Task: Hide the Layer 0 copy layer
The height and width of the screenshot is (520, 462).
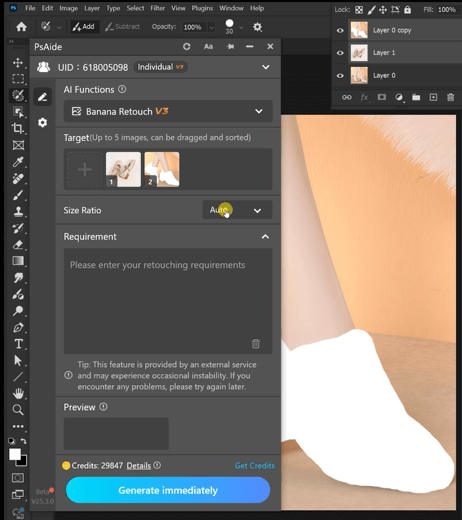Action: coord(340,31)
